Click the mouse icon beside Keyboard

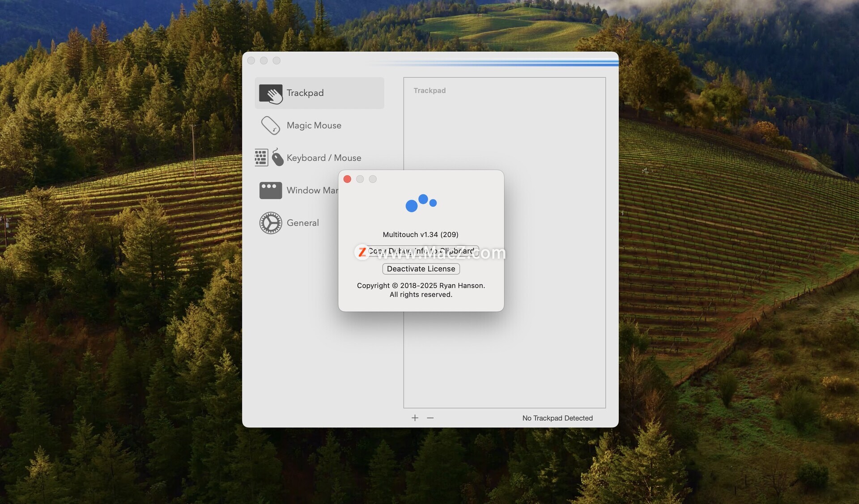pyautogui.click(x=277, y=157)
